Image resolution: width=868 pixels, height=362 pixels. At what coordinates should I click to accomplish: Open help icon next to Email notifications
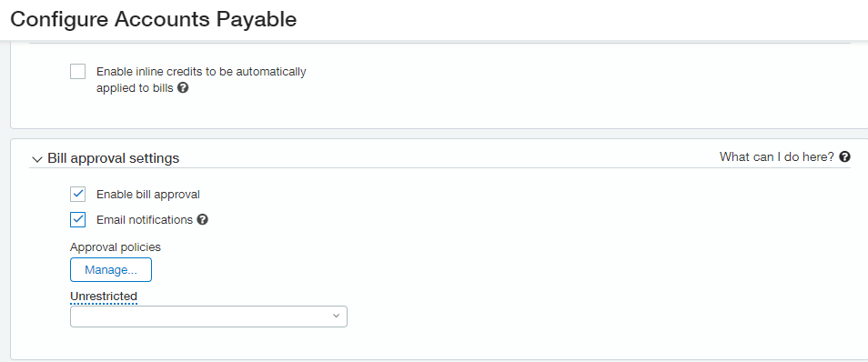tap(203, 220)
